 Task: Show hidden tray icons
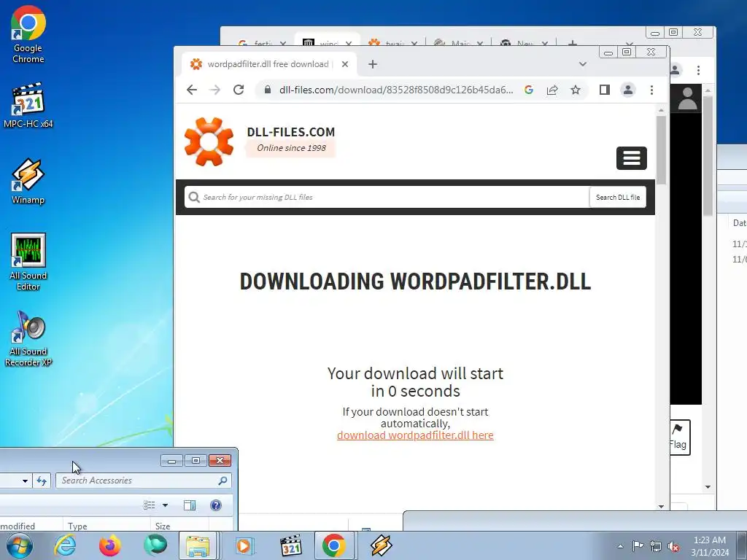[x=620, y=546]
